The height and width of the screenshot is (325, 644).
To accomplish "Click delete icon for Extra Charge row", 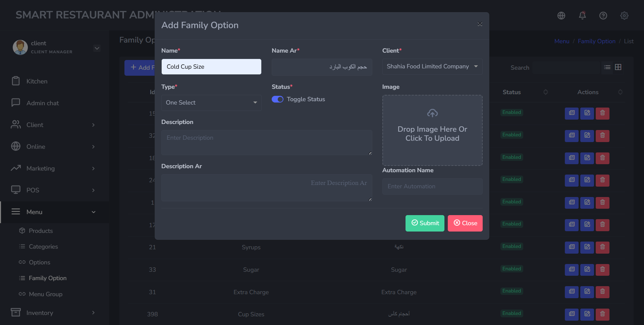I will tap(602, 292).
